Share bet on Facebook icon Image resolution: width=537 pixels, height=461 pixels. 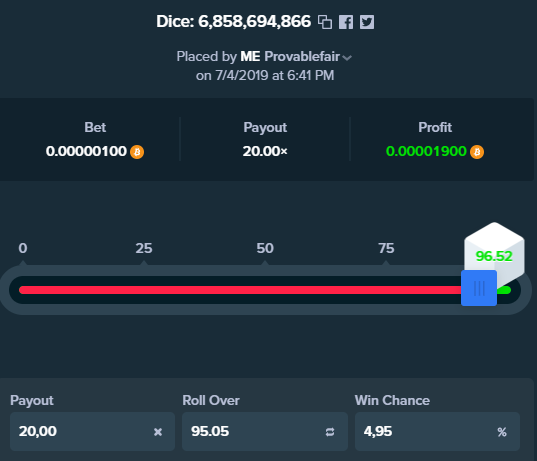[346, 22]
